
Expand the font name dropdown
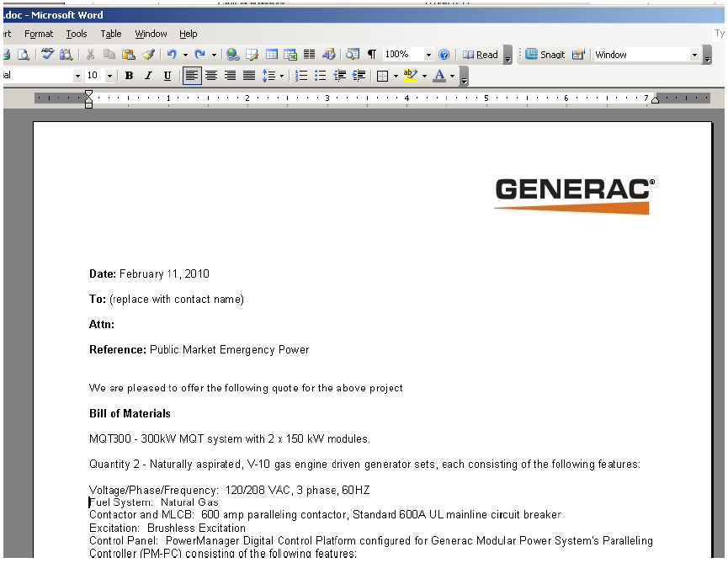pyautogui.click(x=77, y=75)
